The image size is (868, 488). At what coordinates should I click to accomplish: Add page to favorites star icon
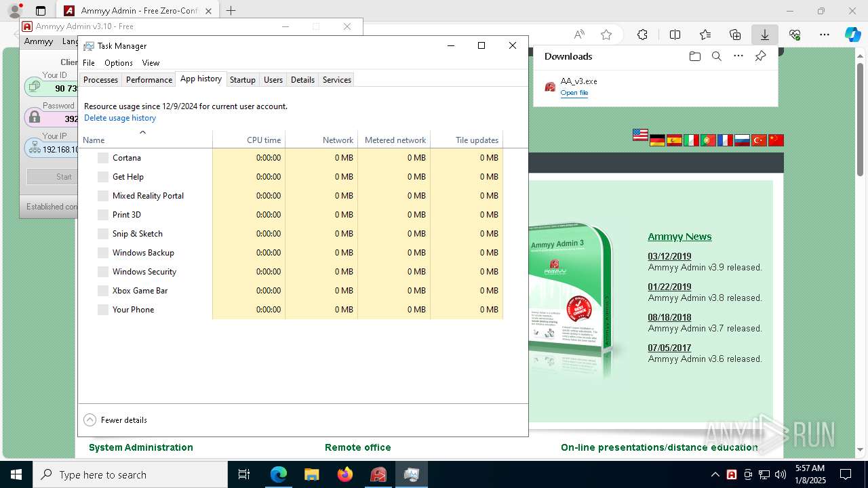(x=606, y=35)
